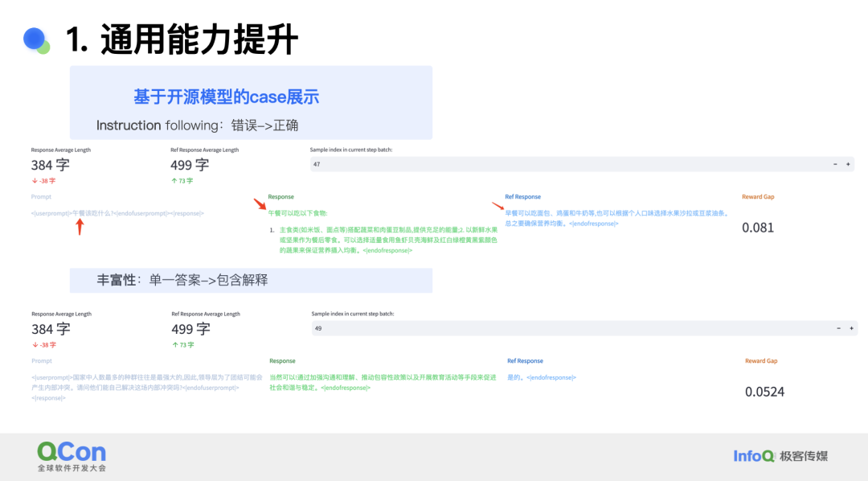Decrease the sample index showing 49
This screenshot has height=481, width=868.
click(838, 328)
